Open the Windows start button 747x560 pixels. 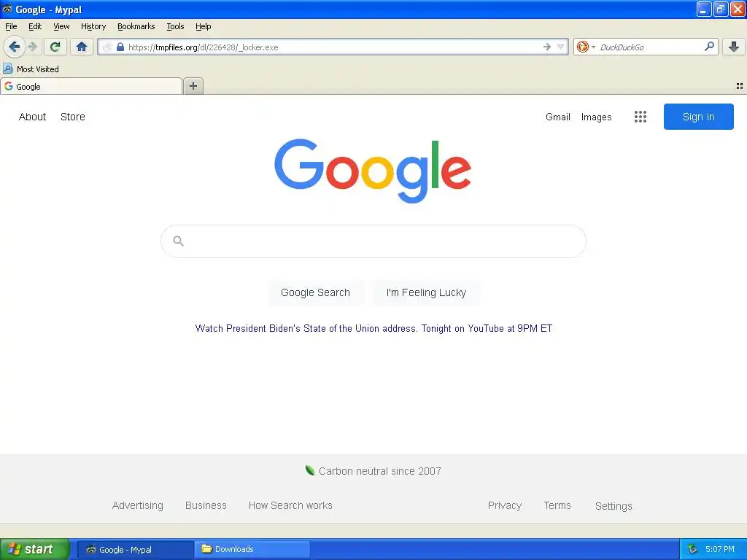click(35, 549)
